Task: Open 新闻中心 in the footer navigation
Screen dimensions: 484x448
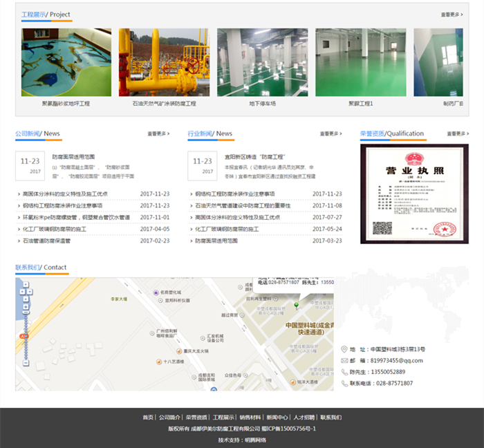Action: (x=277, y=418)
